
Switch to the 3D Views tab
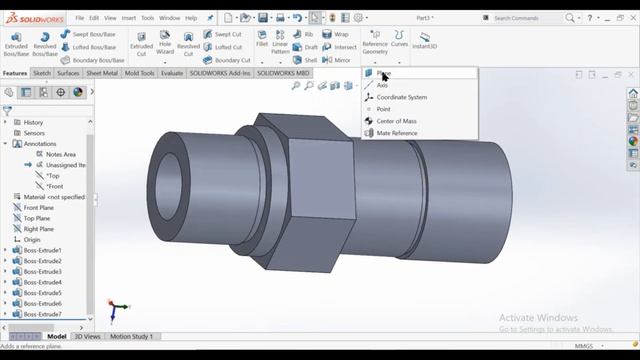click(87, 336)
